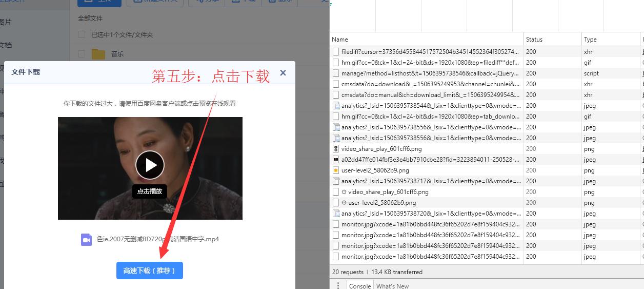
Task: Click the video preview thumbnail of the woman
Action: 150,168
